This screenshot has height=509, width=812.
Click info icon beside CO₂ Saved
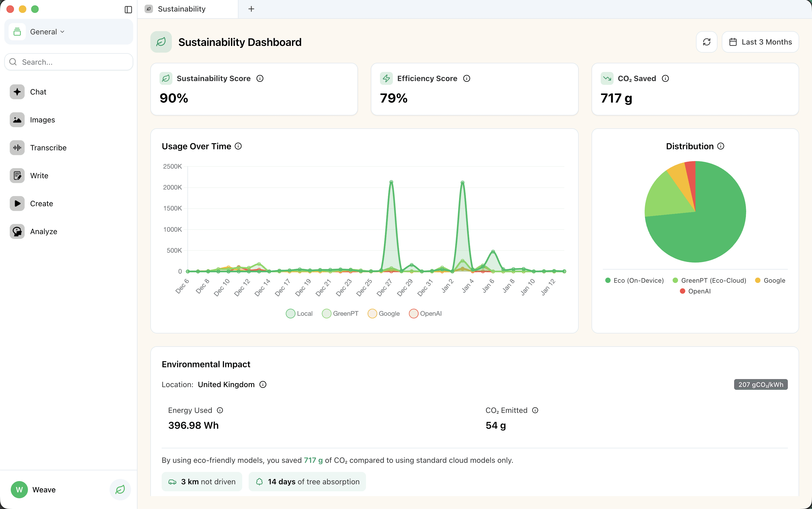point(665,78)
